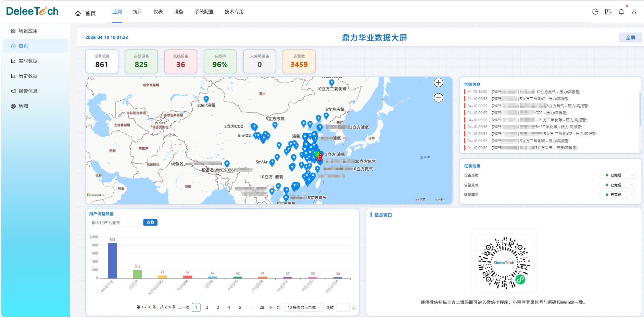This screenshot has height=318, width=644.
Task: Zoom in on the map
Action: (438, 83)
